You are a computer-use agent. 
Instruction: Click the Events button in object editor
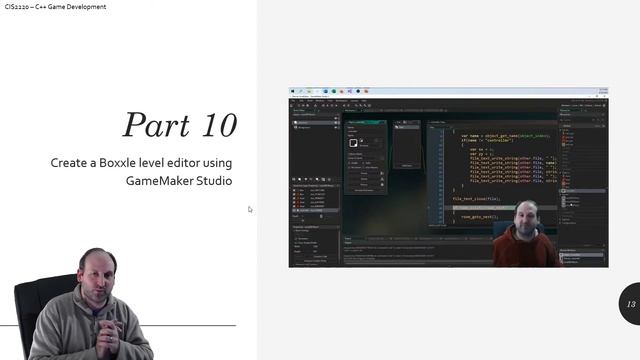(364, 173)
